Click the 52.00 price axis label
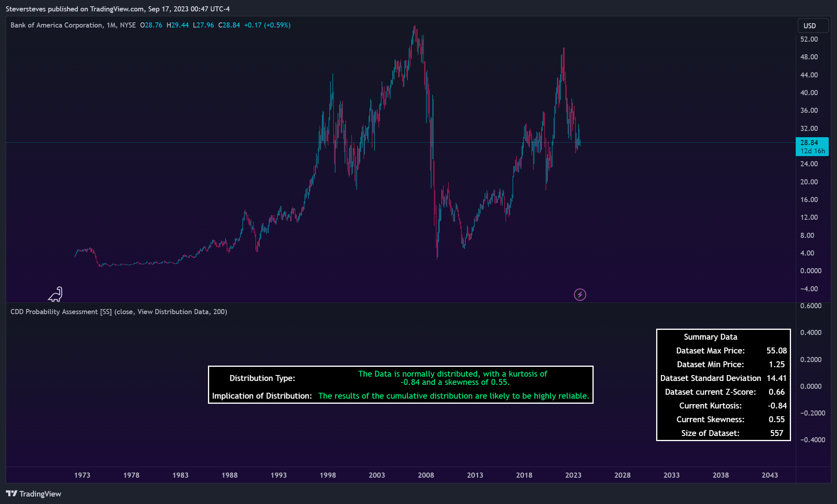Screen dimensions: 837x504 pos(809,39)
